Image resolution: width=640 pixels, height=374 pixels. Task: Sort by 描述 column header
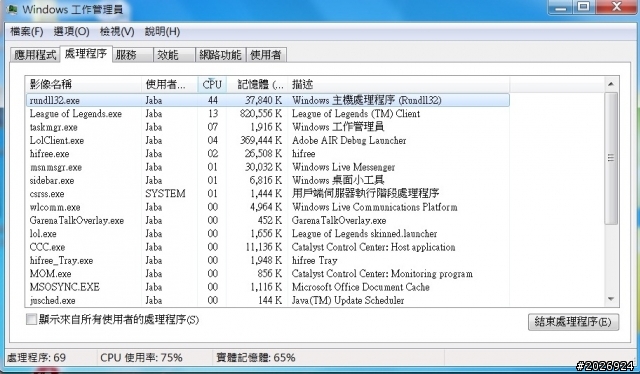pos(399,85)
